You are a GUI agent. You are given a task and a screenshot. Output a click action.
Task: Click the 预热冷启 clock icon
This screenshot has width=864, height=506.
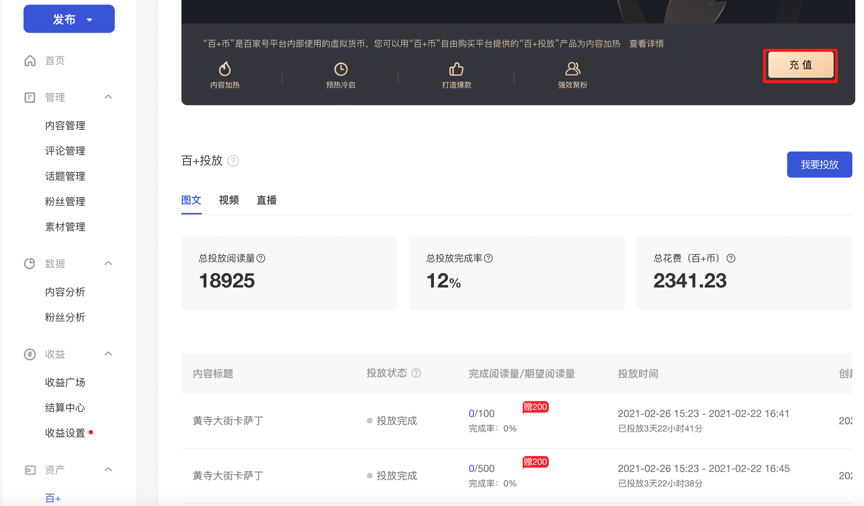pyautogui.click(x=341, y=69)
